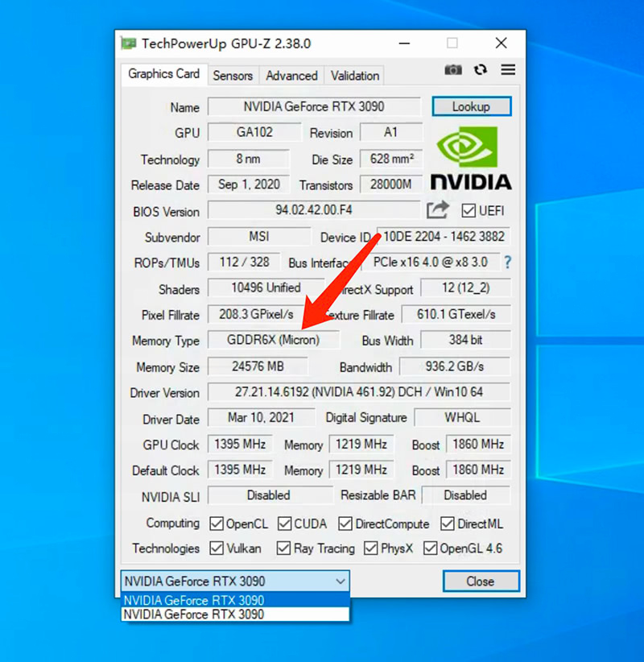The width and height of the screenshot is (644, 662).
Task: Click the Memory Size value 24576 MB
Action: point(258,366)
